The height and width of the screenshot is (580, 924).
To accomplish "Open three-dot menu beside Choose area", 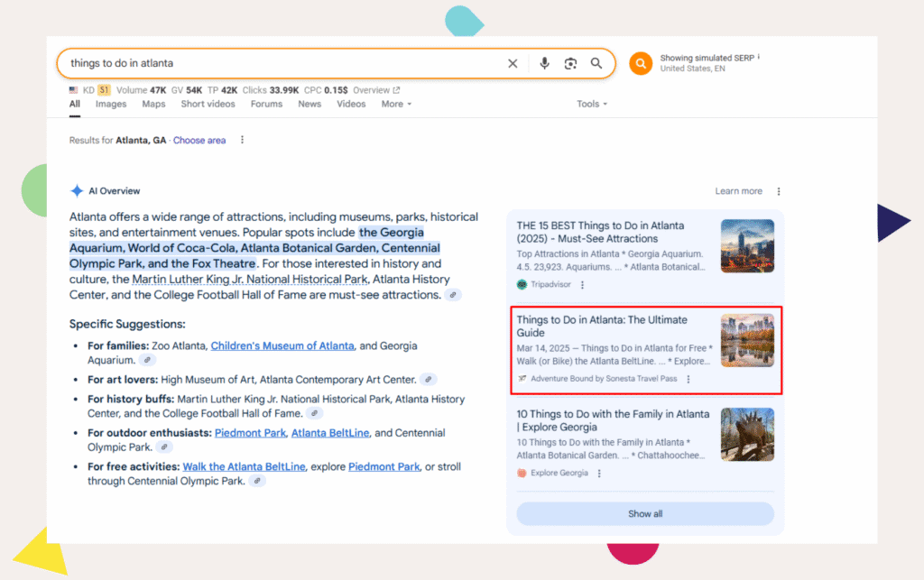I will (242, 140).
